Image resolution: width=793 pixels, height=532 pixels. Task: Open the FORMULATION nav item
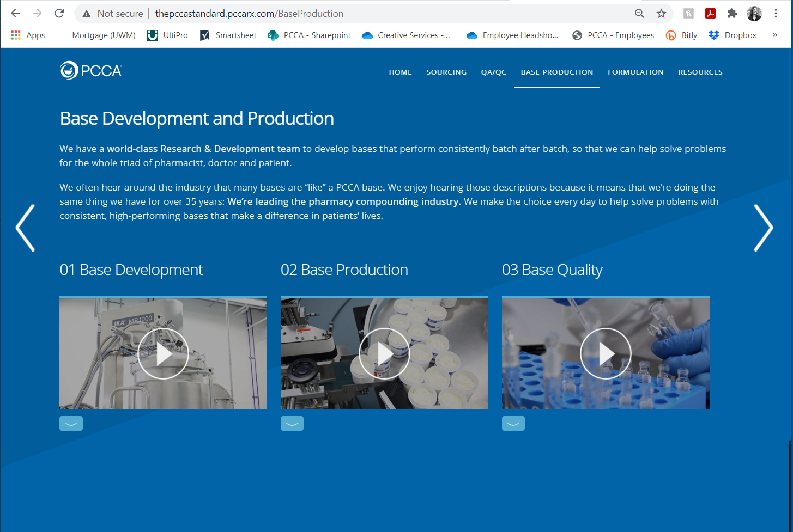point(635,72)
